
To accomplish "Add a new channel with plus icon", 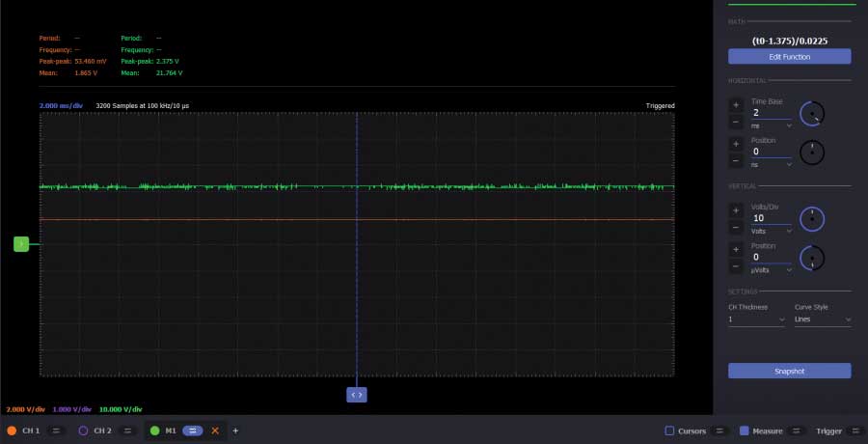I will (x=235, y=430).
